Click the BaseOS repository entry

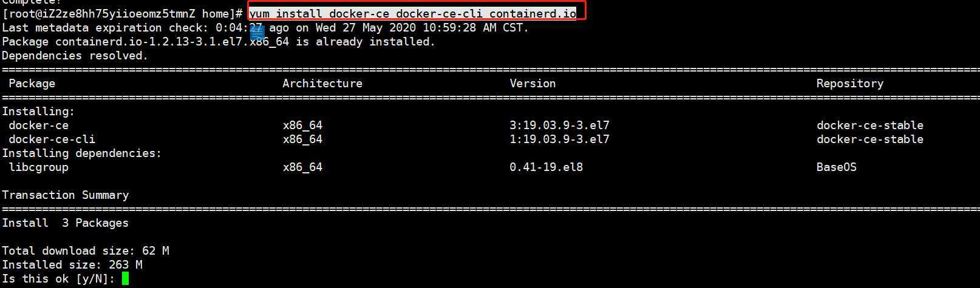pyautogui.click(x=836, y=167)
